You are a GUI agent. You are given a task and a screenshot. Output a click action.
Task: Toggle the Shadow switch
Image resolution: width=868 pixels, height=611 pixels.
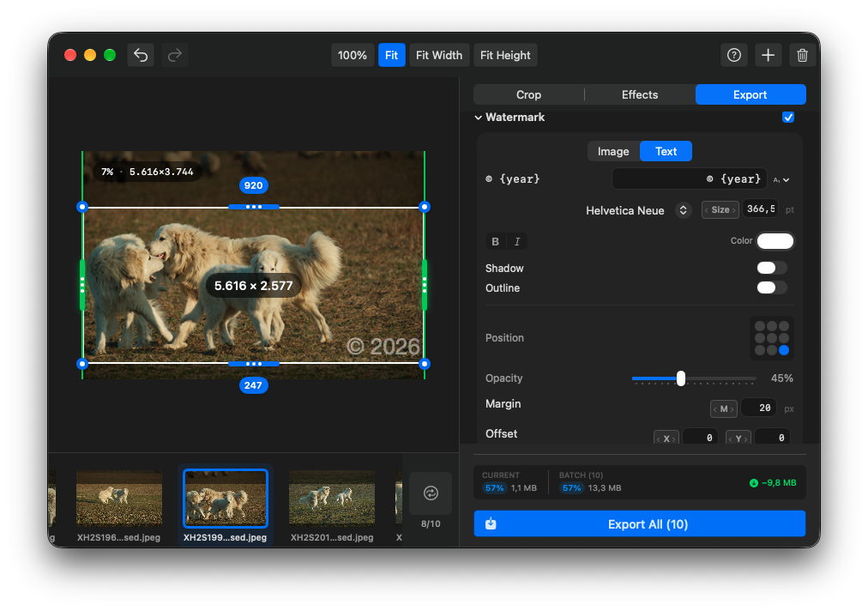[772, 268]
